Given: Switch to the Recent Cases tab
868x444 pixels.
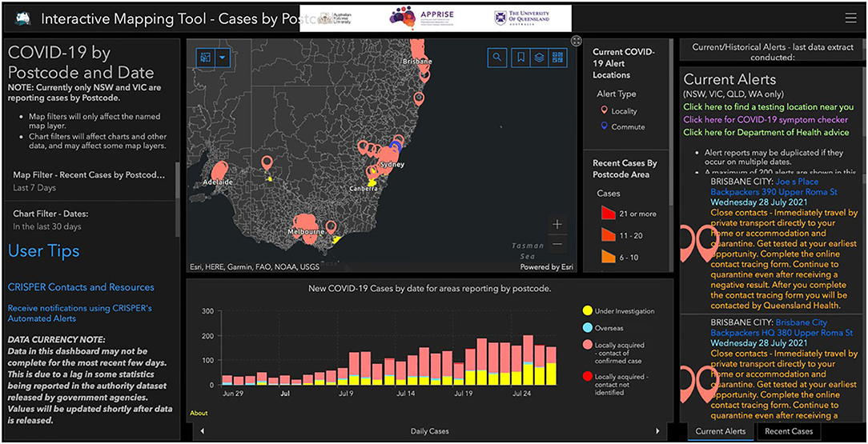Looking at the screenshot, I should click(789, 431).
